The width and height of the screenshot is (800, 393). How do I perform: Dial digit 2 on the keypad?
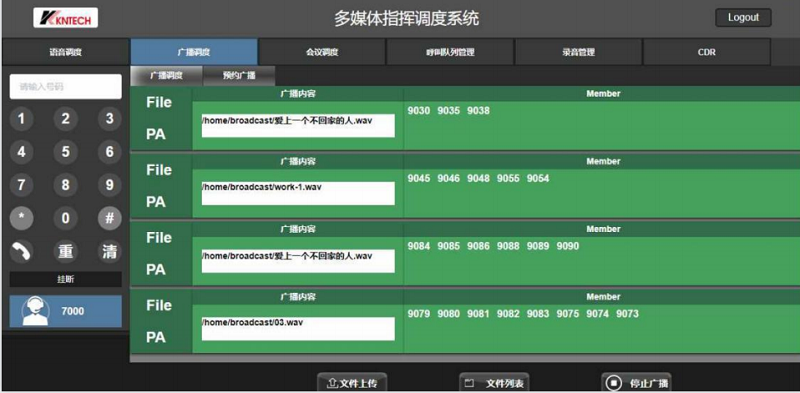[x=65, y=119]
